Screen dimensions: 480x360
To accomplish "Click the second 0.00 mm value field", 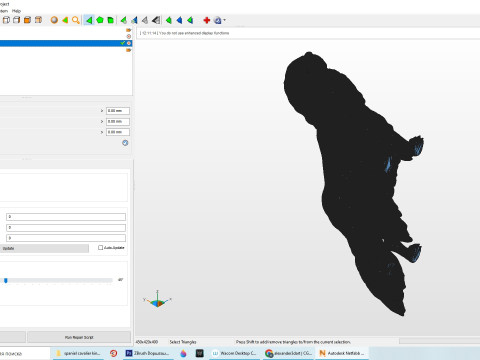I will click(118, 121).
